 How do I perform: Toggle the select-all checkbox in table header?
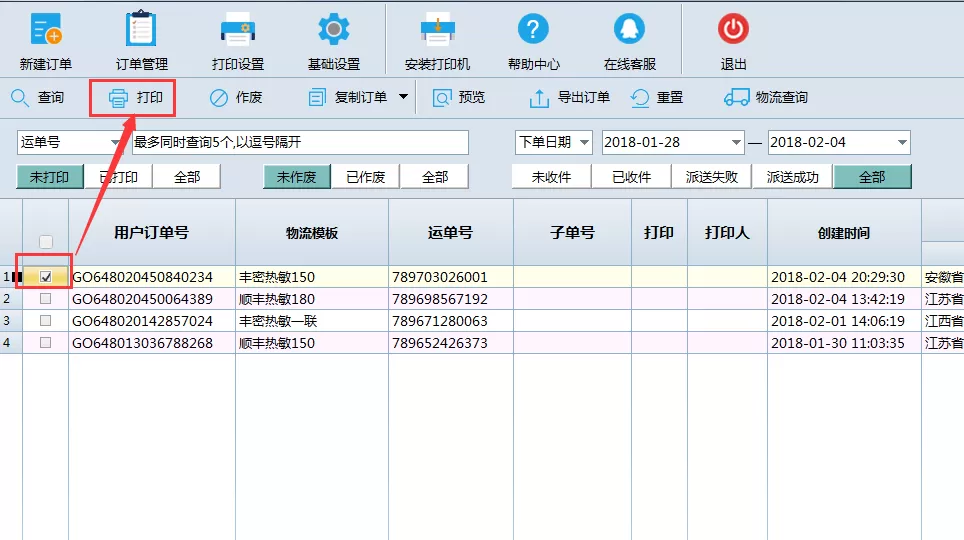(x=45, y=242)
